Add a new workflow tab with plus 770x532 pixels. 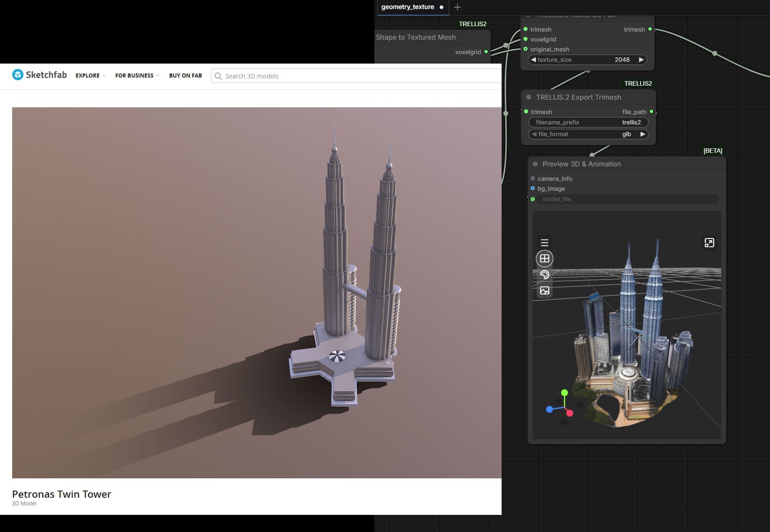coord(457,7)
